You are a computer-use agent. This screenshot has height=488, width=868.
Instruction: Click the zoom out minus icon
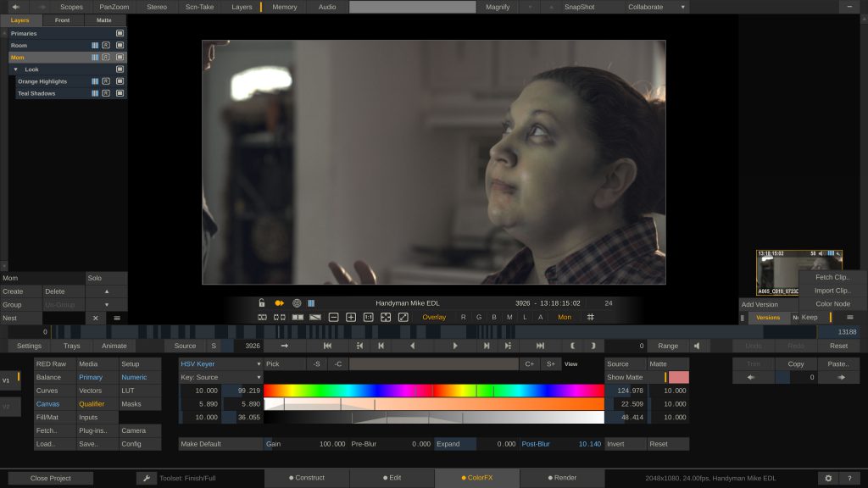[x=333, y=317]
